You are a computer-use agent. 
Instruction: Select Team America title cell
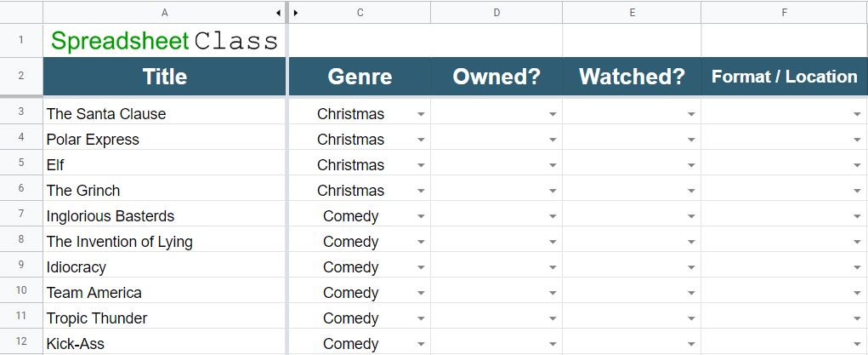tap(164, 292)
